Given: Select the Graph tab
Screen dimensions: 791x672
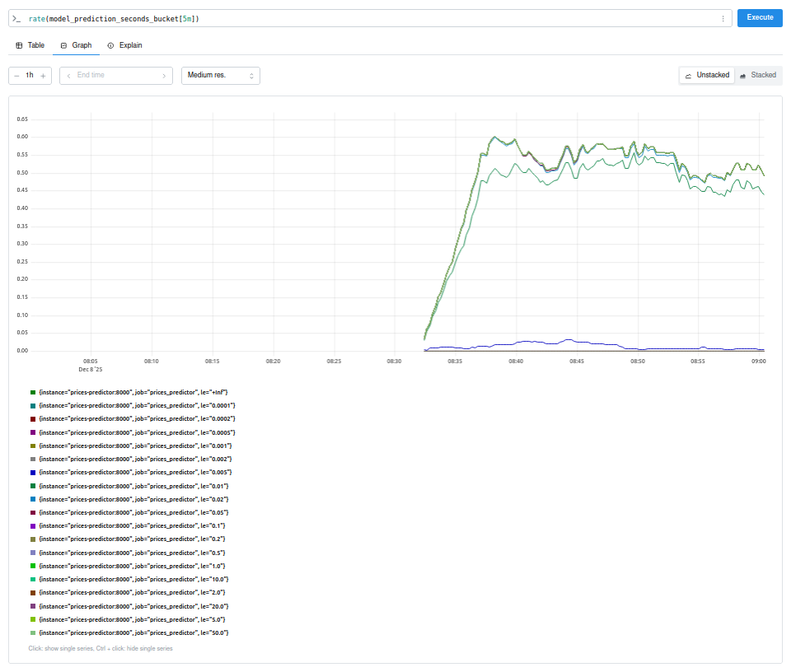Looking at the screenshot, I should 76,45.
